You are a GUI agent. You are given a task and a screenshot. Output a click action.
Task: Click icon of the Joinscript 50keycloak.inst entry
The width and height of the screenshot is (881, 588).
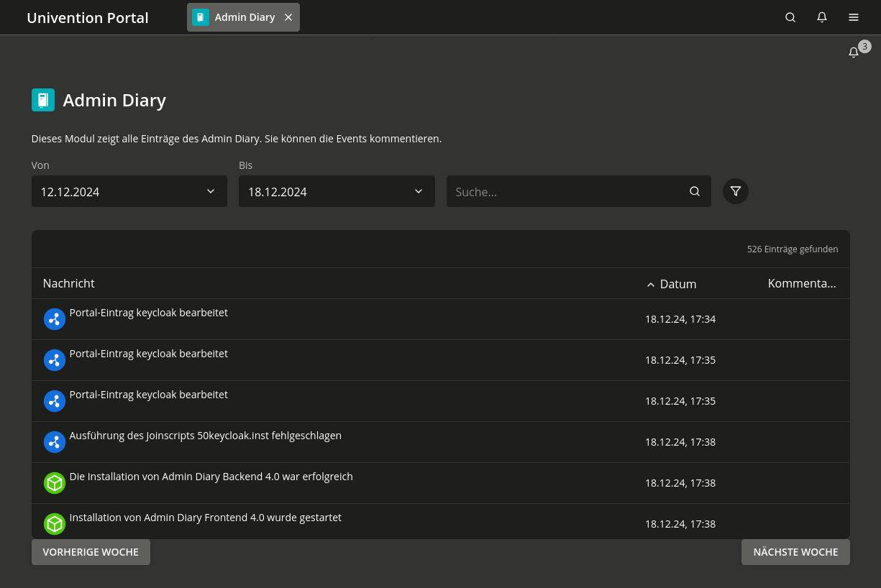click(55, 442)
